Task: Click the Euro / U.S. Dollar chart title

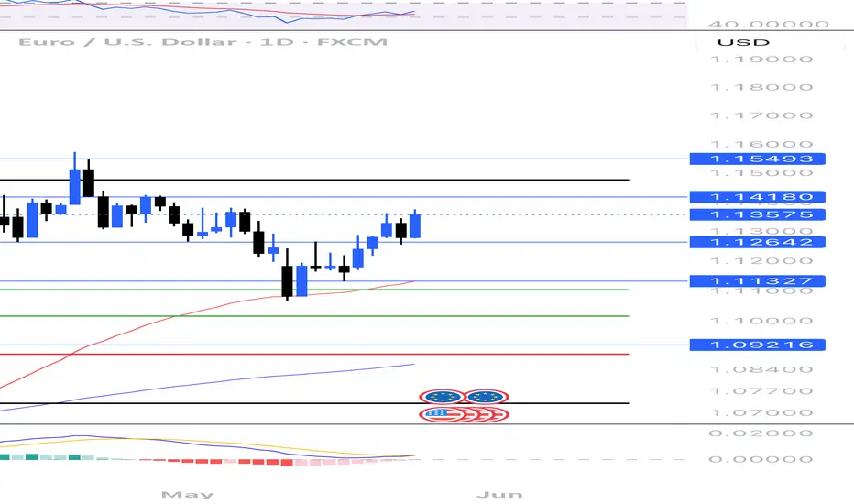Action: point(203,42)
